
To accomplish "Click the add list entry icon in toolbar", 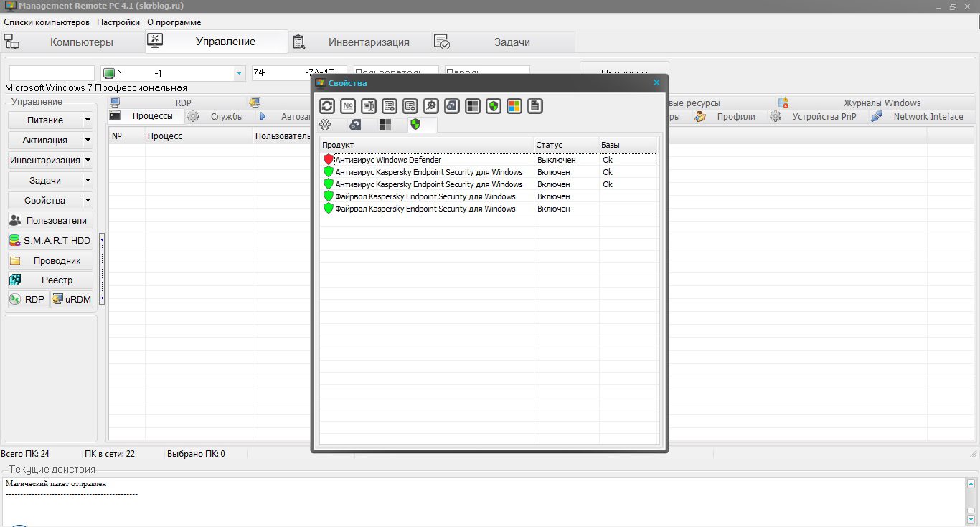I will point(390,106).
